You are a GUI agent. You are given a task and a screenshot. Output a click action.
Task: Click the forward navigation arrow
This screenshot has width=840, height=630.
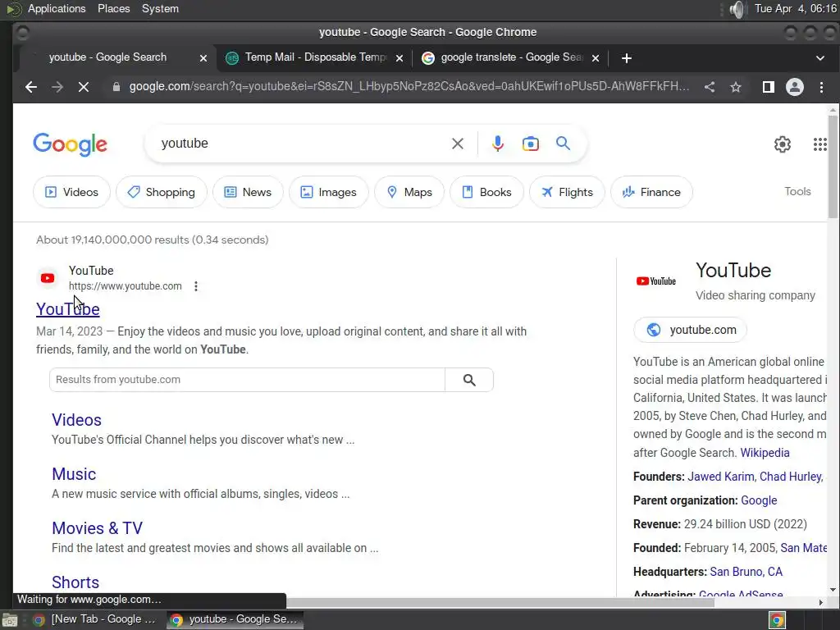click(x=57, y=87)
